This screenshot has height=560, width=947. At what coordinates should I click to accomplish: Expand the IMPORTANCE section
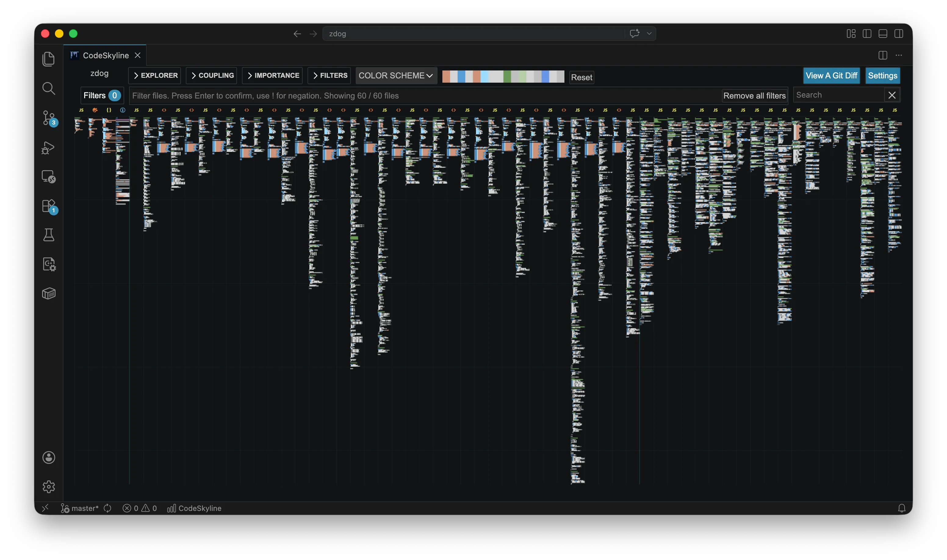pos(272,75)
